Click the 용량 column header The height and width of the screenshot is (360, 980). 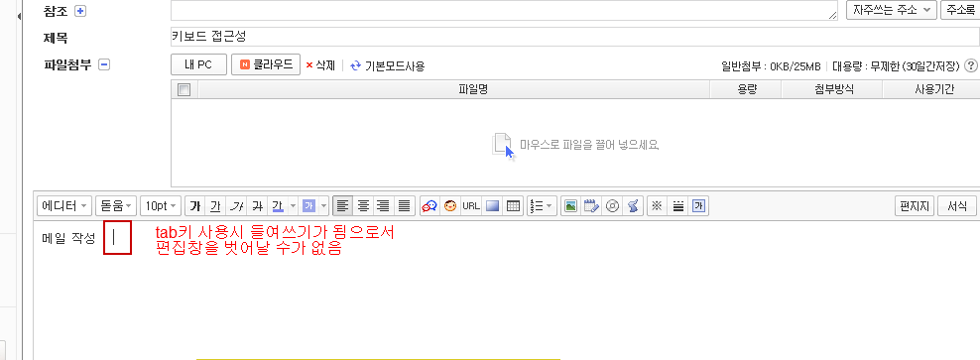click(746, 90)
